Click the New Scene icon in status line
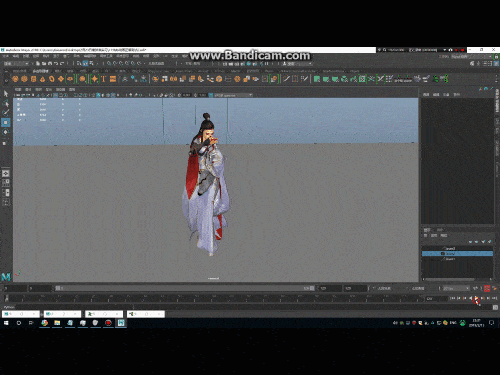Viewport: 500px width, 375px height. (x=38, y=63)
